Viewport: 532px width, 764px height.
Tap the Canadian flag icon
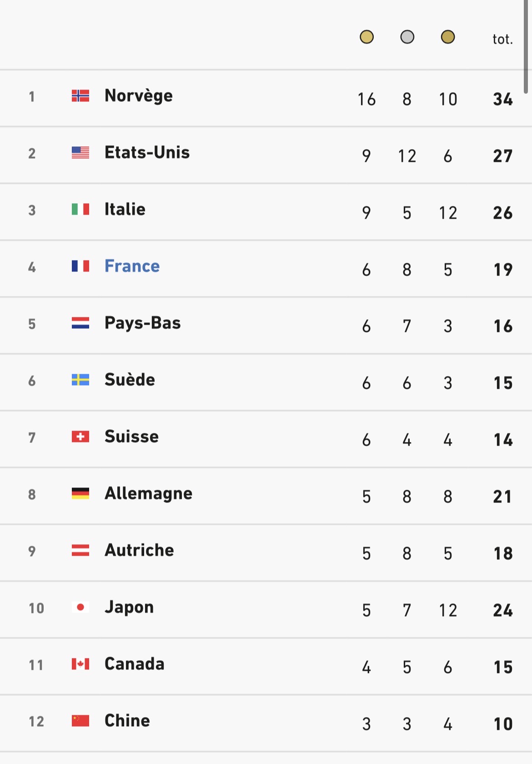click(80, 664)
